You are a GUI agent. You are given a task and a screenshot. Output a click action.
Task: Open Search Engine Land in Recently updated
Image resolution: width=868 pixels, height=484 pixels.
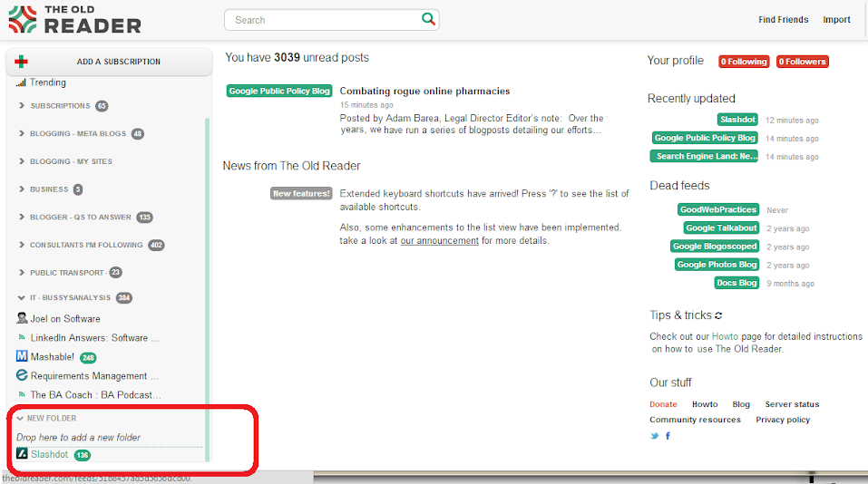704,156
